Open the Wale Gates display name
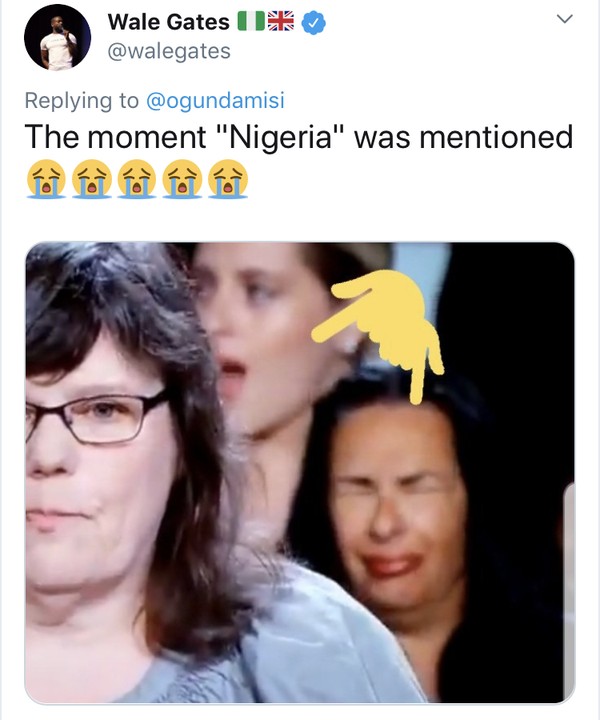This screenshot has height=720, width=600. 169,21
